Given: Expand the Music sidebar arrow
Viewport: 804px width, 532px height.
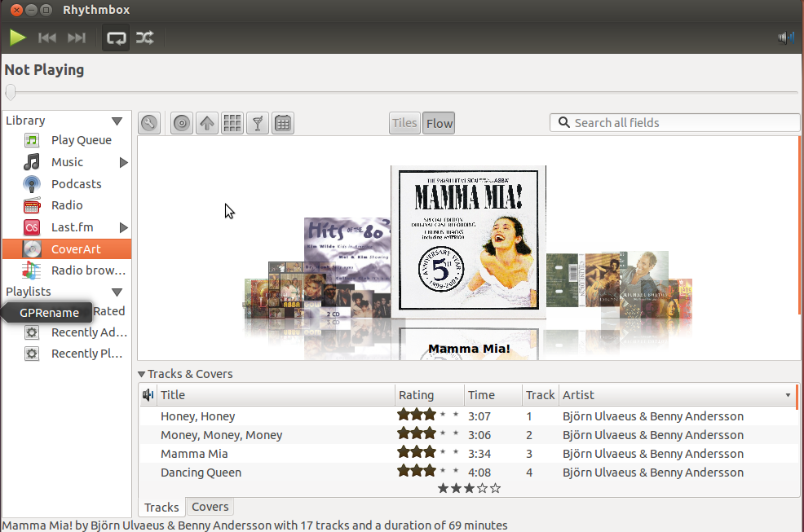Looking at the screenshot, I should [x=123, y=162].
